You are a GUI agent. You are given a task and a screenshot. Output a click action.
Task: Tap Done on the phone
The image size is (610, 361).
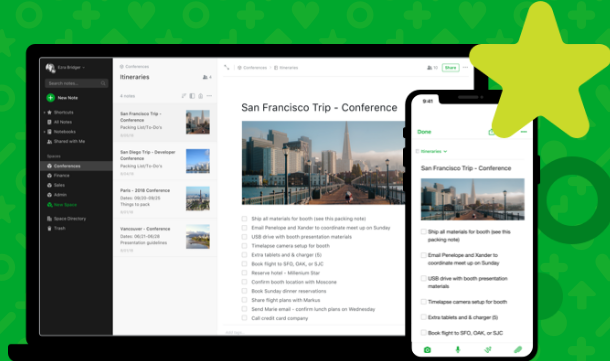point(424,132)
